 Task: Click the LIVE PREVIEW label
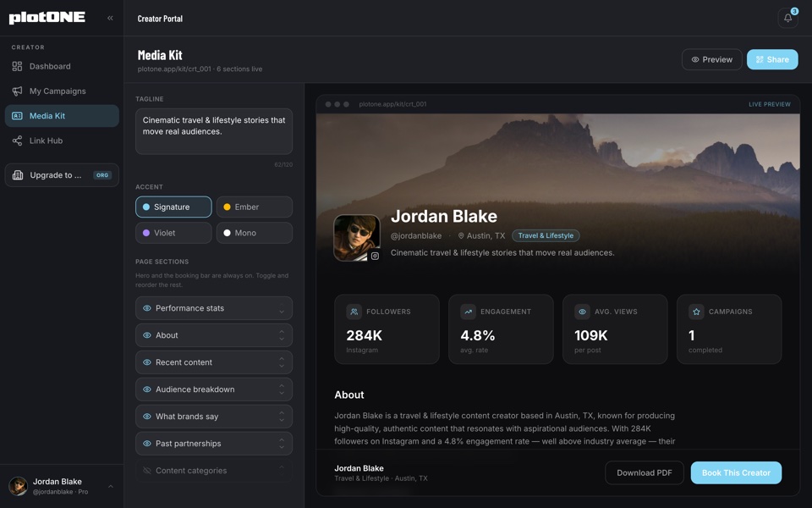click(770, 104)
